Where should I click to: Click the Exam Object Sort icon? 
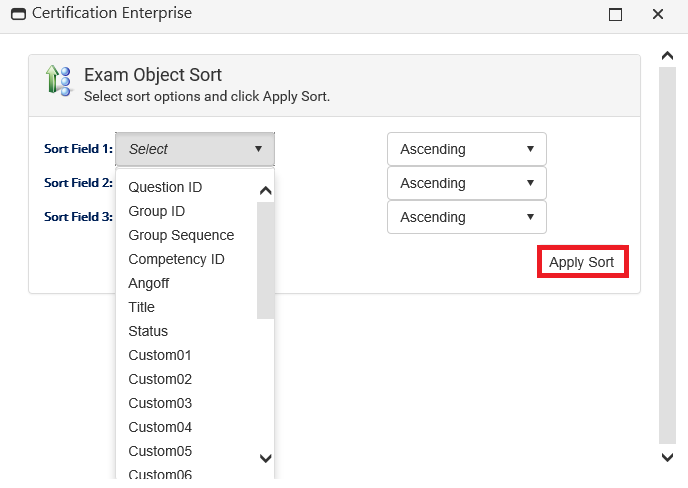click(59, 81)
